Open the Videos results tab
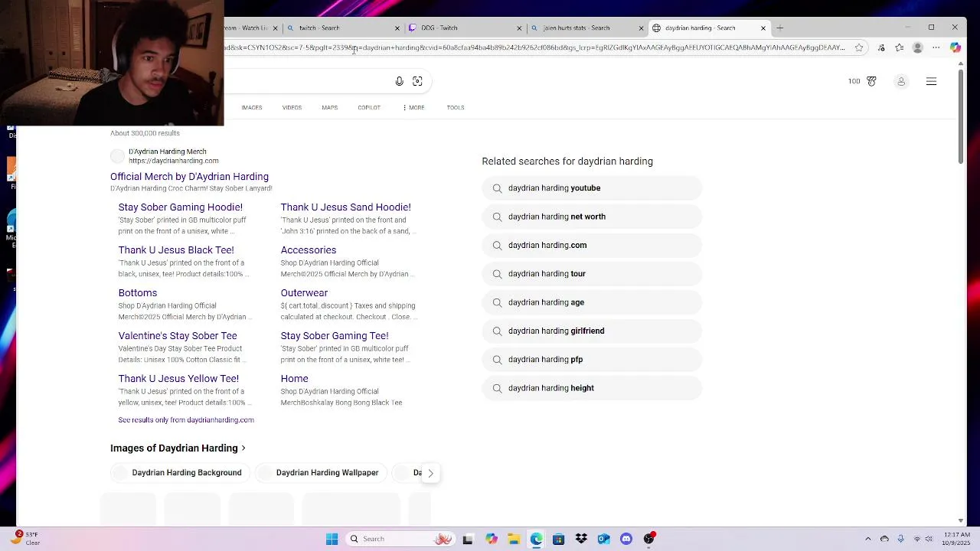The width and height of the screenshot is (980, 551). (292, 108)
